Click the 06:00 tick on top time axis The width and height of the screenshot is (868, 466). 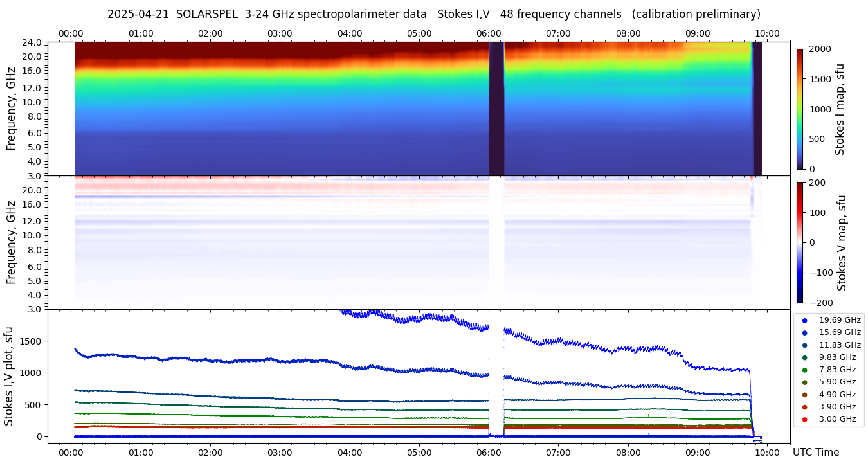pyautogui.click(x=489, y=33)
